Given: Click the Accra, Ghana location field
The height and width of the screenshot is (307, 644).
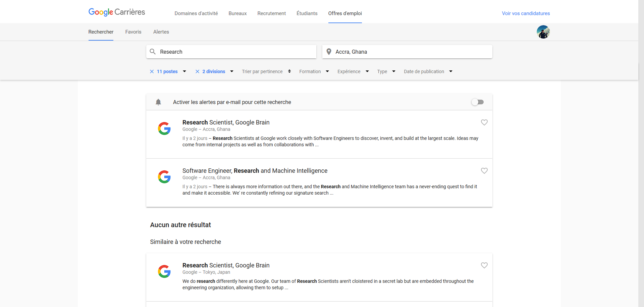Looking at the screenshot, I should tap(407, 52).
